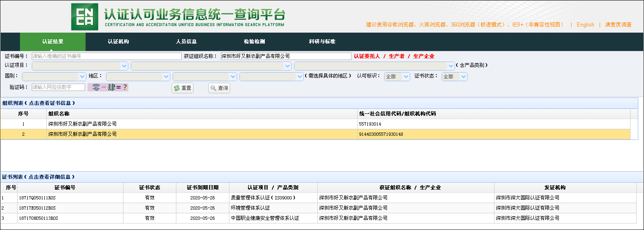The width and height of the screenshot is (644, 230).
Task: Click the 获证组织名称 input field
Action: point(286,56)
